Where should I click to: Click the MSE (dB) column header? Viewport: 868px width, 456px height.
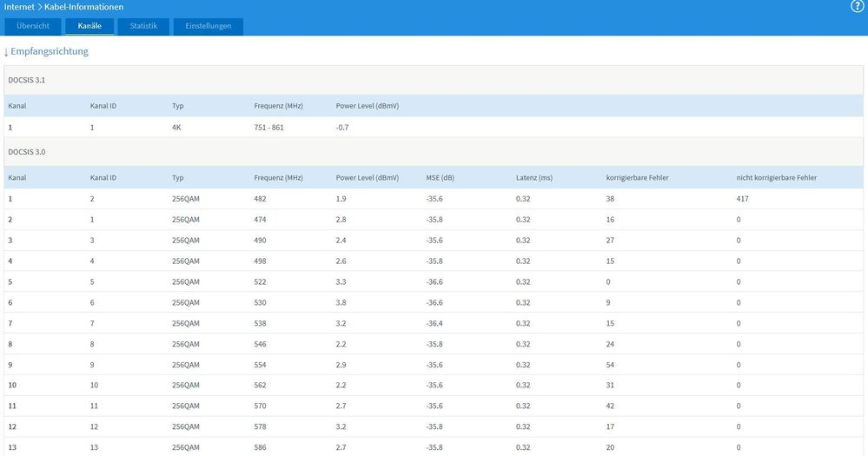(x=441, y=177)
